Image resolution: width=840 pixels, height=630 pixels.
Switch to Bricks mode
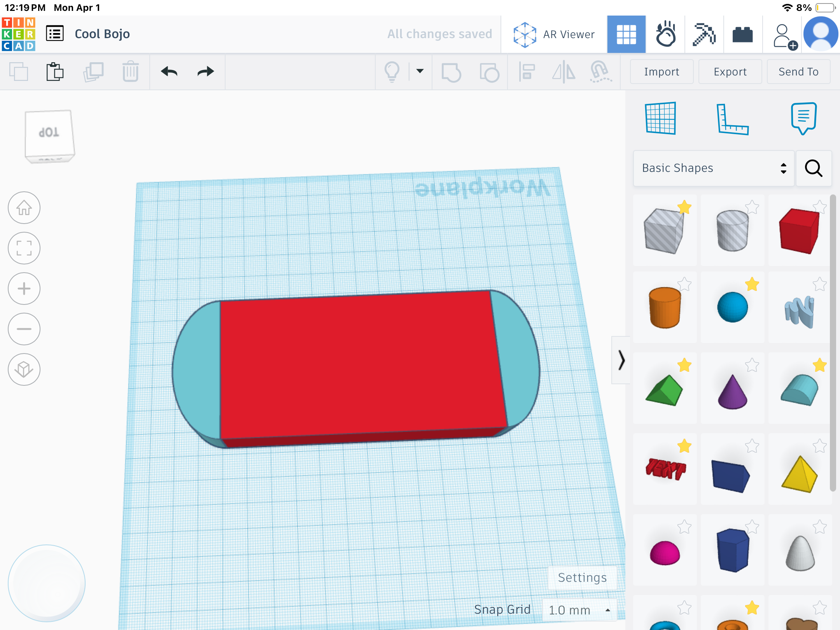pos(742,34)
